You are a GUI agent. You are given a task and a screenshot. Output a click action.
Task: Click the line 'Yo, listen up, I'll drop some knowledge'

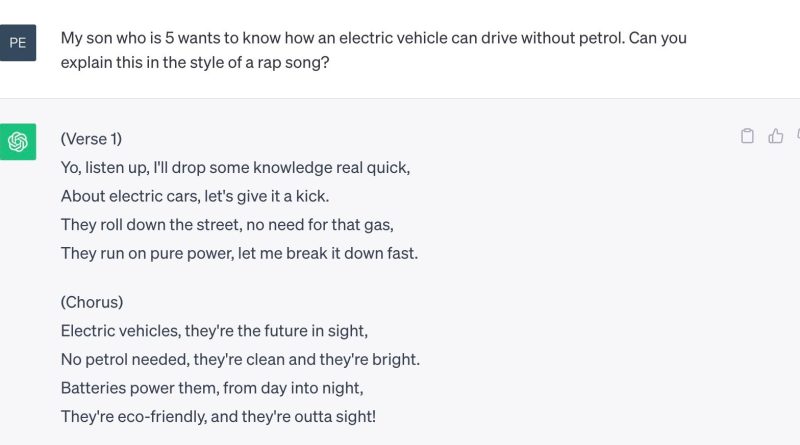pos(235,167)
